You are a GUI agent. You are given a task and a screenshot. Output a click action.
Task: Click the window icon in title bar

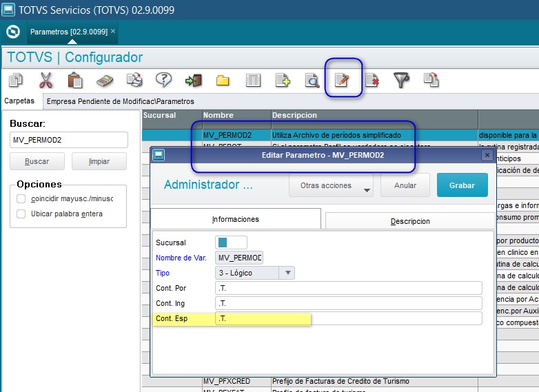(8, 10)
